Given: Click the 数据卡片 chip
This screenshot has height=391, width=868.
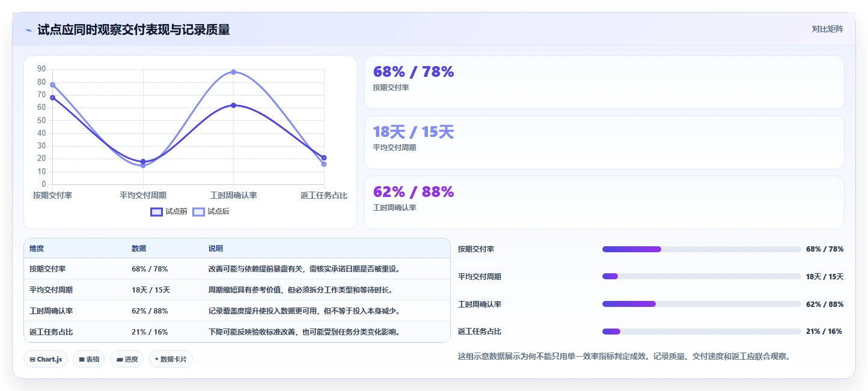Looking at the screenshot, I should (171, 359).
